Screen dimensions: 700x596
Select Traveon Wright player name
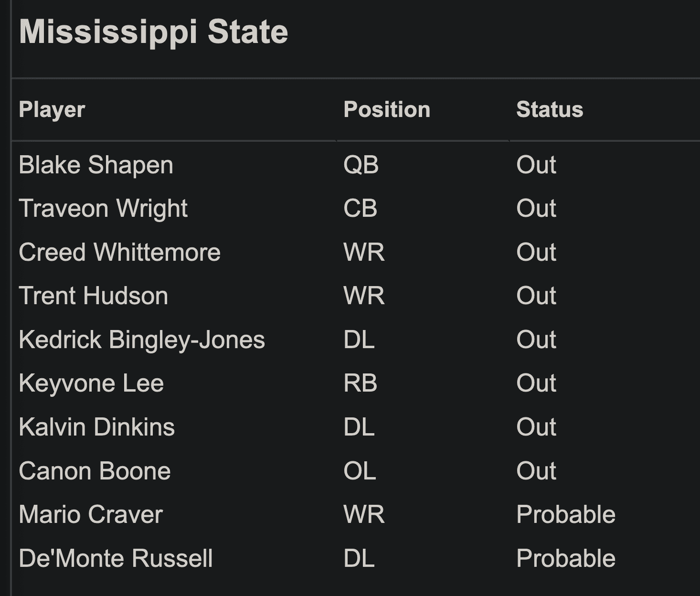(103, 209)
